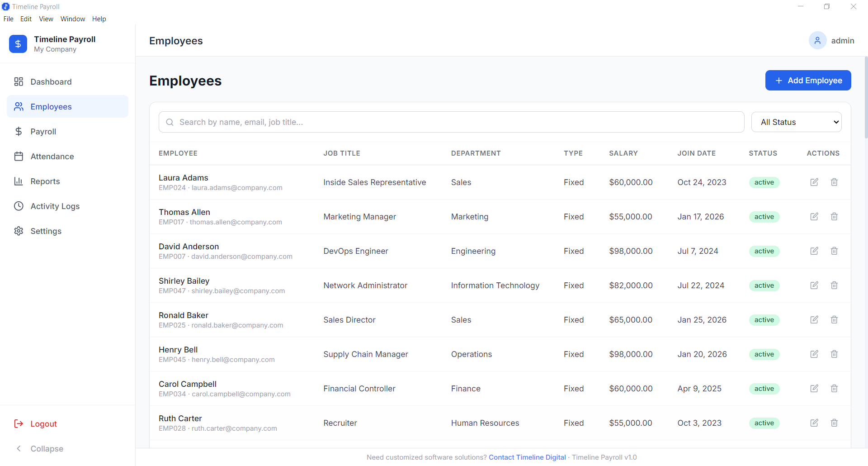Viewport: 868px width, 466px height.
Task: Edit Laura Adams using the pencil icon
Action: click(814, 182)
